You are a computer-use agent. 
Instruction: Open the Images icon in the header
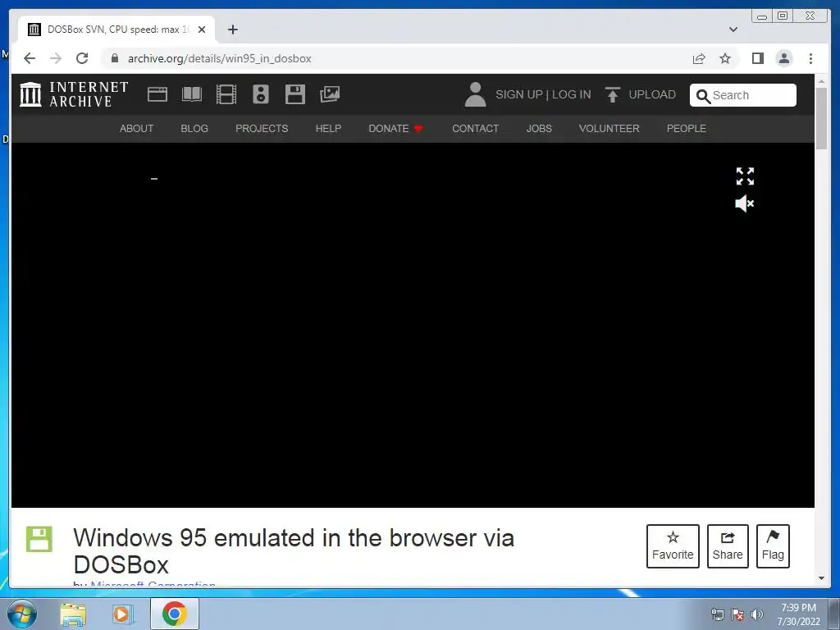coord(330,94)
